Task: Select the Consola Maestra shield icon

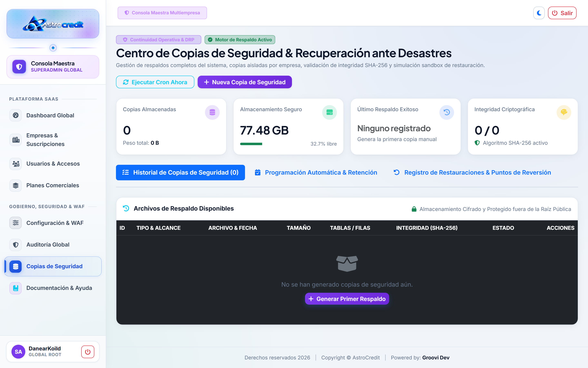Action: tap(19, 67)
